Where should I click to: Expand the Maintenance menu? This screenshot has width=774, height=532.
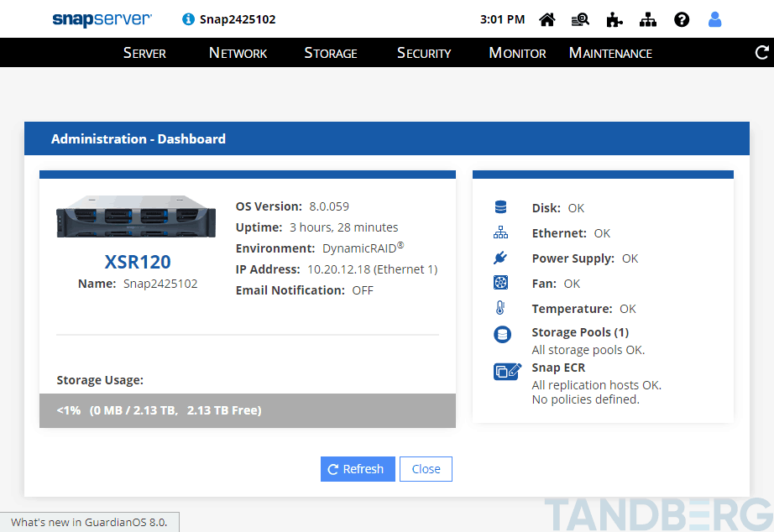pos(610,53)
